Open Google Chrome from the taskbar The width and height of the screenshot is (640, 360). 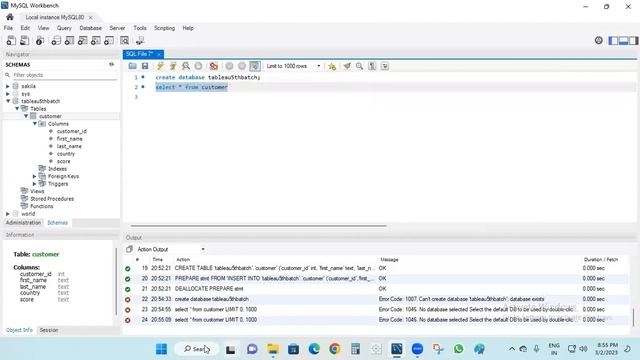(335, 349)
